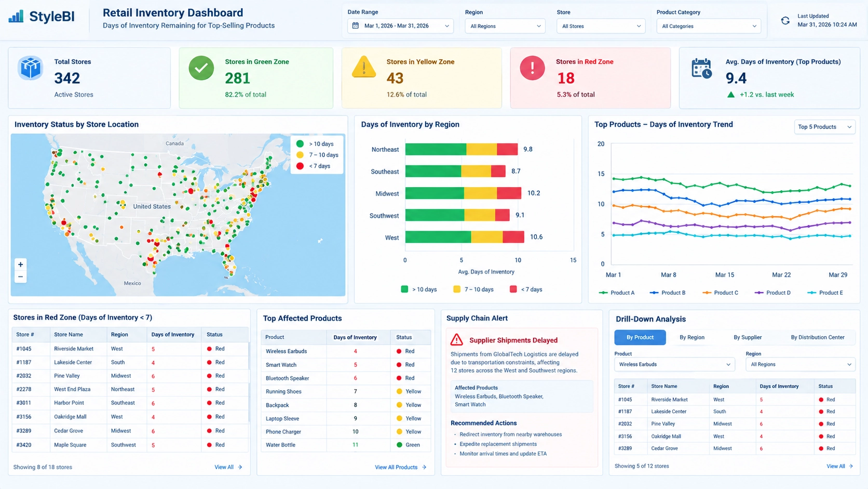
Task: Switch to the By Region tab
Action: [692, 337]
